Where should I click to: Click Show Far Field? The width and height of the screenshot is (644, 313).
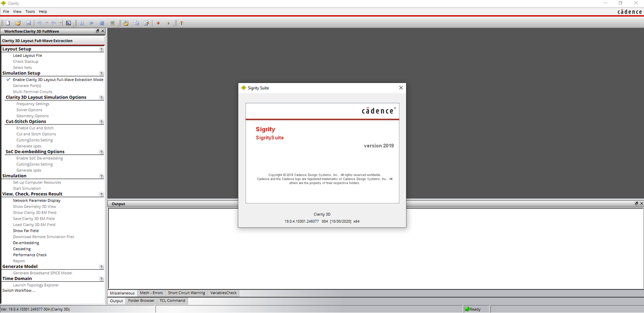26,230
